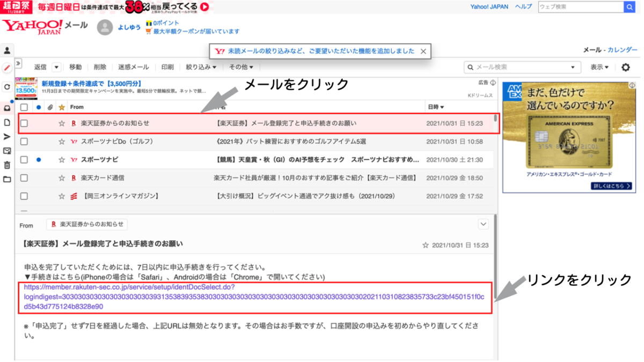Sort by attachment paperclip column header
The height and width of the screenshot is (362, 644).
pos(50,107)
